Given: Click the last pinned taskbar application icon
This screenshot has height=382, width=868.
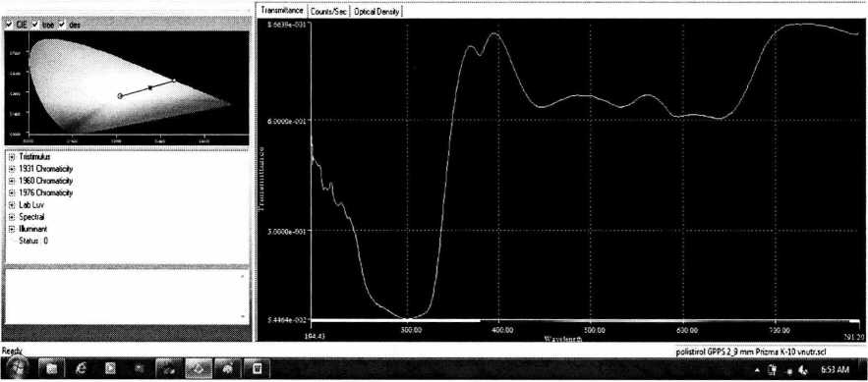Looking at the screenshot, I should 257,368.
